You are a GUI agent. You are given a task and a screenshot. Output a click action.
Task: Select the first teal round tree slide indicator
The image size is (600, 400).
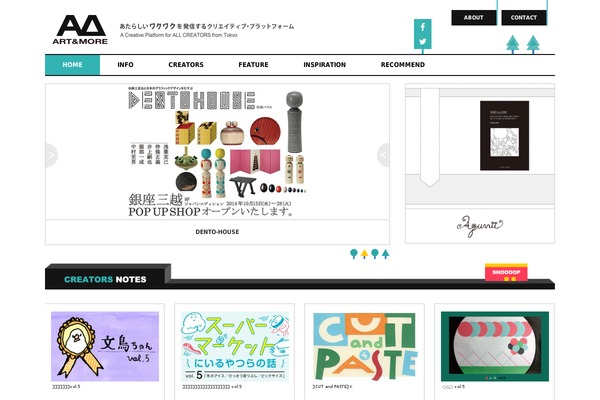[x=354, y=254]
